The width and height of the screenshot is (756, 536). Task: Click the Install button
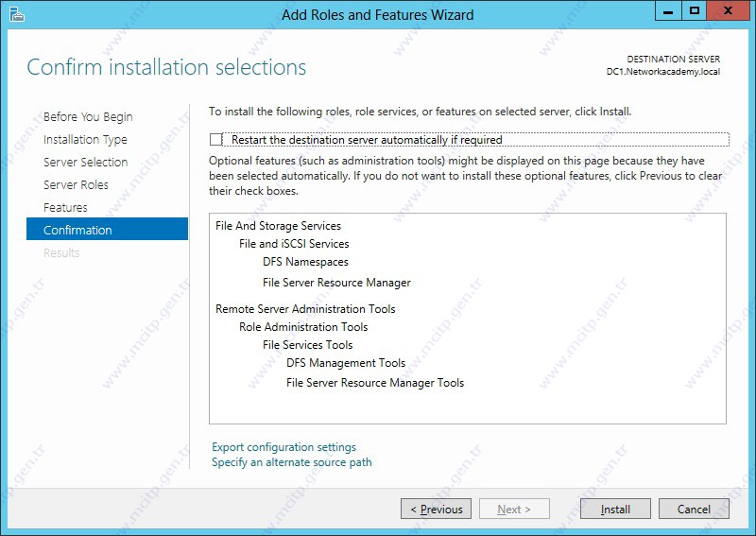tap(615, 509)
